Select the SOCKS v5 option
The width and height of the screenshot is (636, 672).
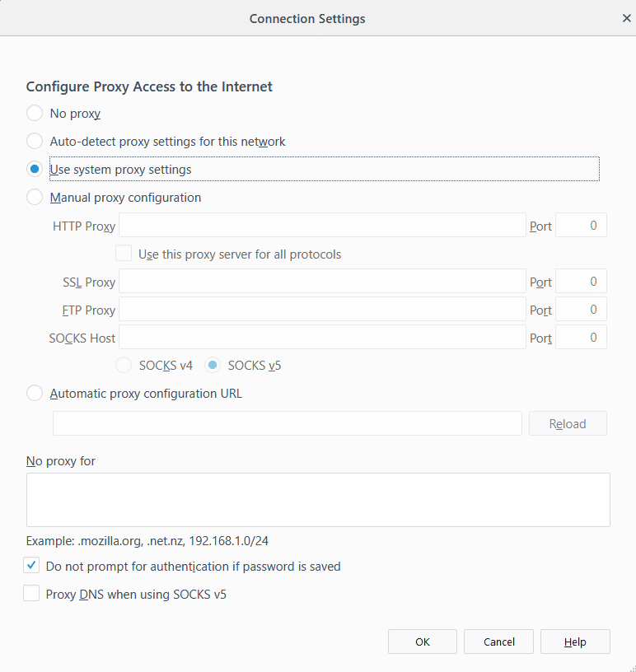tap(212, 365)
